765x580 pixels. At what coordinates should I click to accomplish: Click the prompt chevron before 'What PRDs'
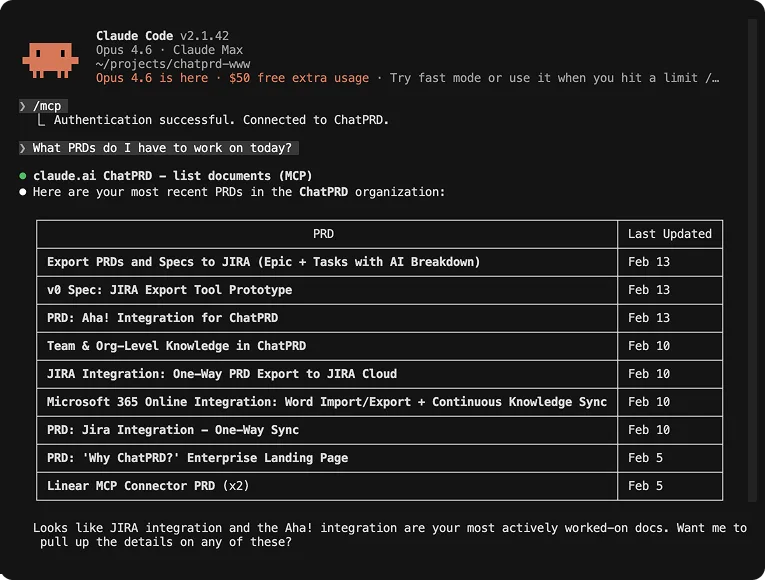click(x=23, y=148)
